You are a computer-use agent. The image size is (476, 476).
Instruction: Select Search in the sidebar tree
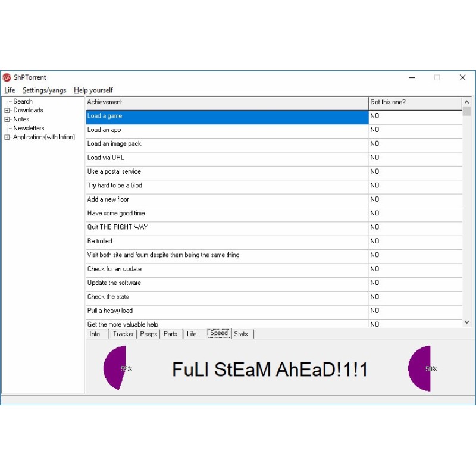23,101
